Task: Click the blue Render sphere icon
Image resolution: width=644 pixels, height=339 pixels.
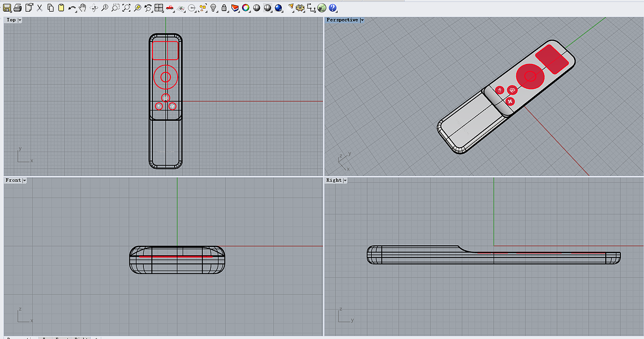Action: point(278,8)
